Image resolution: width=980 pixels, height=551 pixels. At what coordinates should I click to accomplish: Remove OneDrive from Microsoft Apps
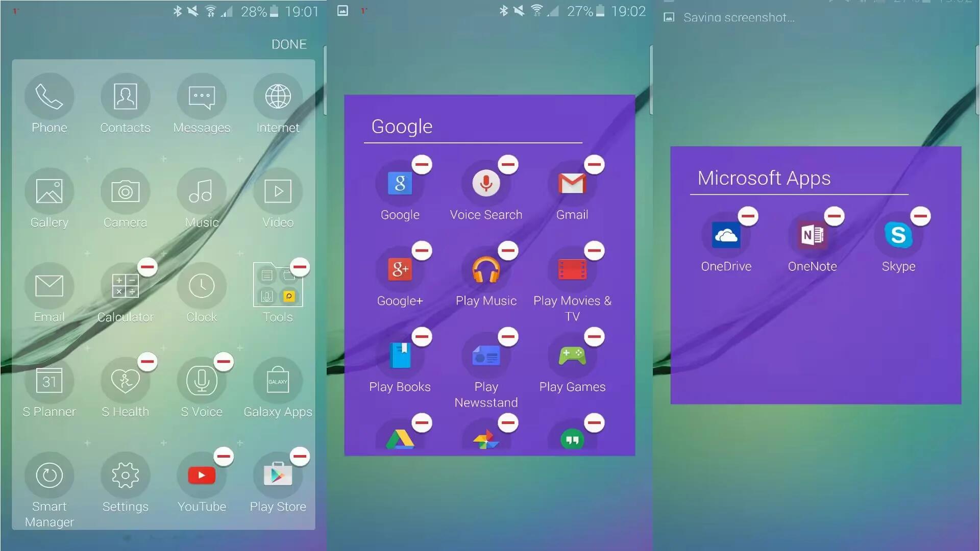[x=748, y=215]
